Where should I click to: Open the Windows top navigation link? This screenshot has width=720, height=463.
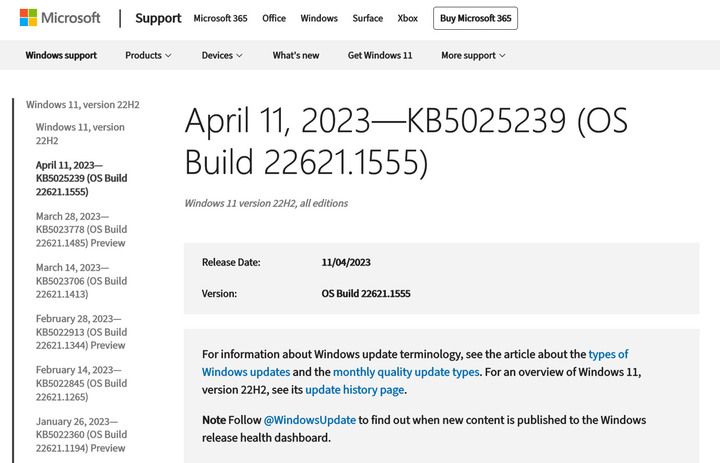(319, 18)
